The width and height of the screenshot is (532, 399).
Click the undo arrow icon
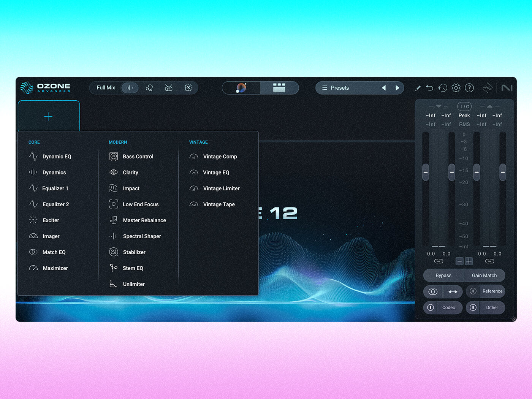[429, 88]
